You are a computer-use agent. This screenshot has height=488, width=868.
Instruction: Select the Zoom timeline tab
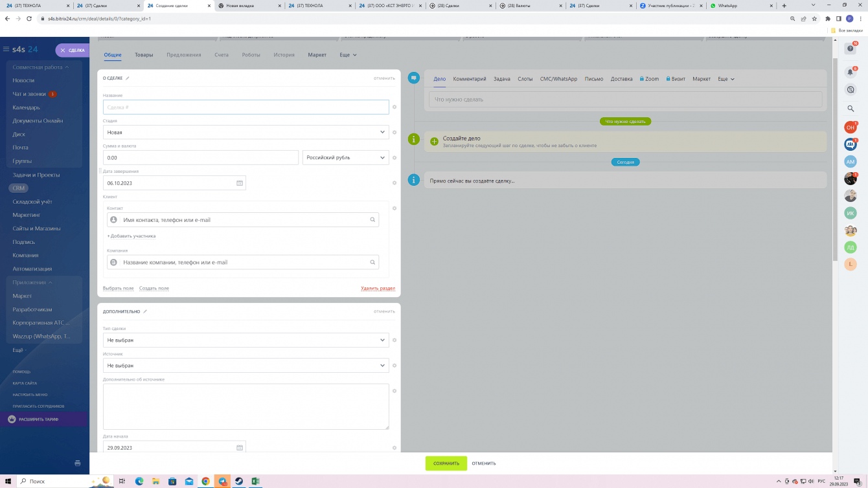click(649, 79)
